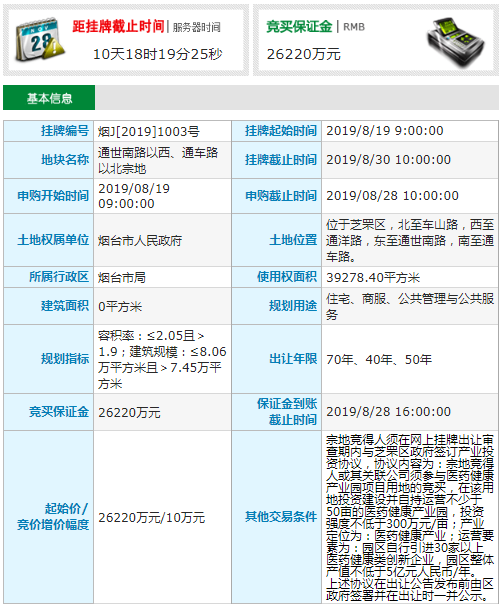Image resolution: width=503 pixels, height=613 pixels.
Task: Click the 其他交易条件 description paragraph
Action: pos(410,518)
